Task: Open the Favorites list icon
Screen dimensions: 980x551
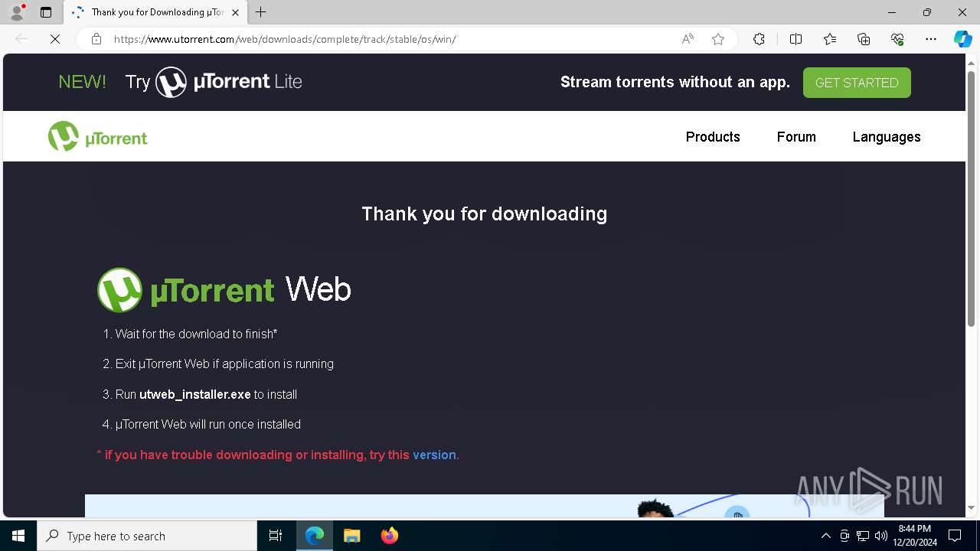Action: coord(830,39)
